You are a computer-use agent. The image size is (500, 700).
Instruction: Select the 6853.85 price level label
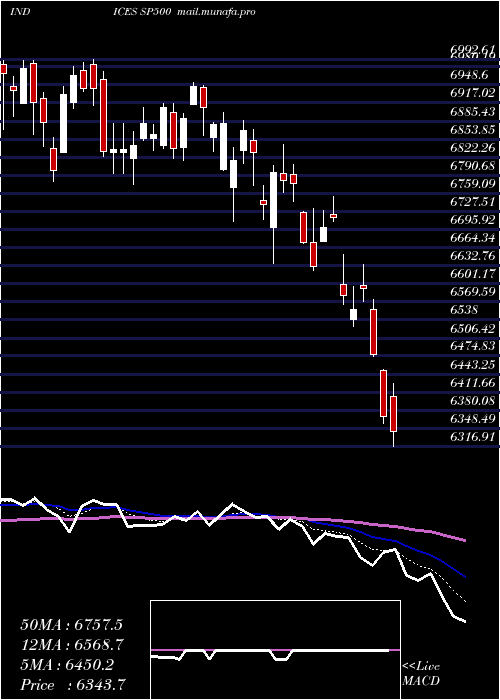coord(472,129)
